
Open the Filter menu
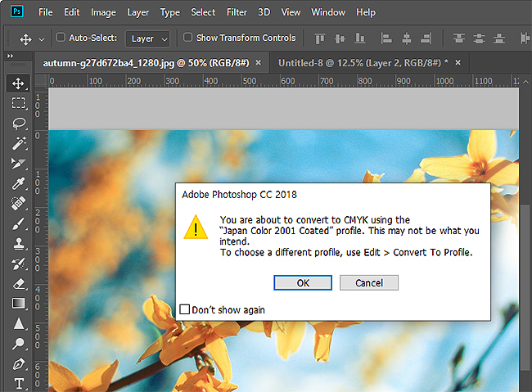tap(237, 12)
